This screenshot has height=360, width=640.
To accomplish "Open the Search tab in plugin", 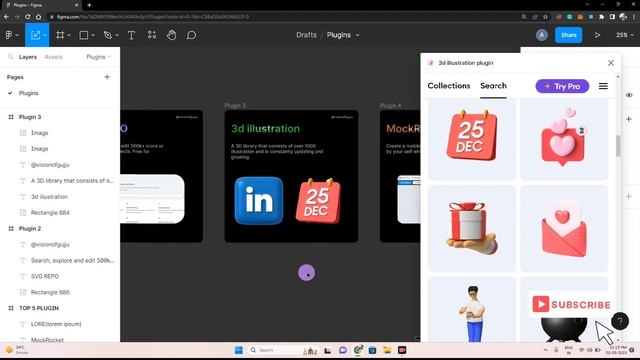I will point(493,86).
